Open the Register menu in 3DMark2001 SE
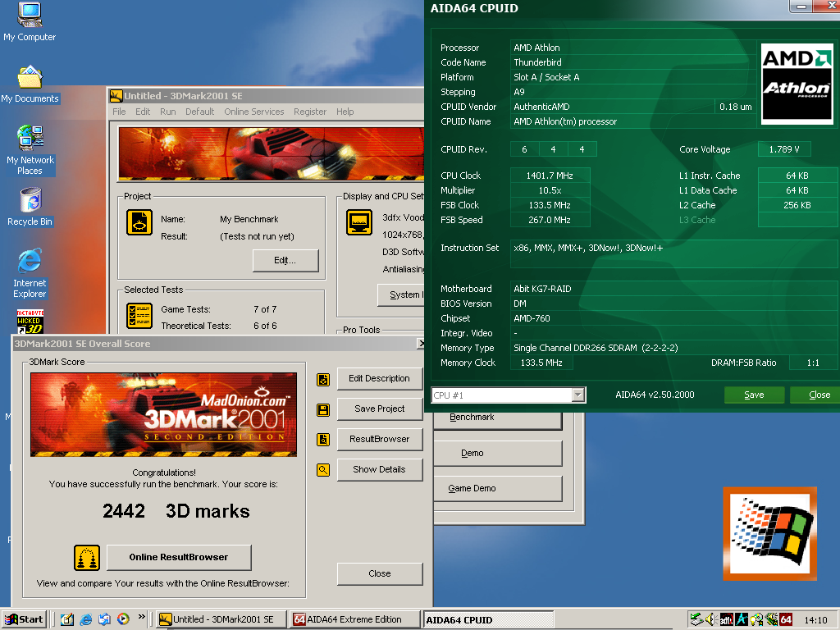The height and width of the screenshot is (630, 840). point(309,112)
